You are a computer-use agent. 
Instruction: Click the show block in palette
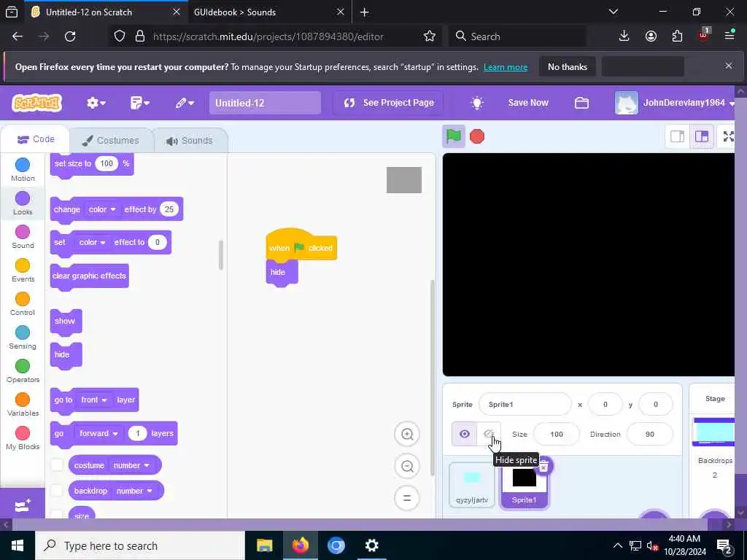tap(66, 321)
